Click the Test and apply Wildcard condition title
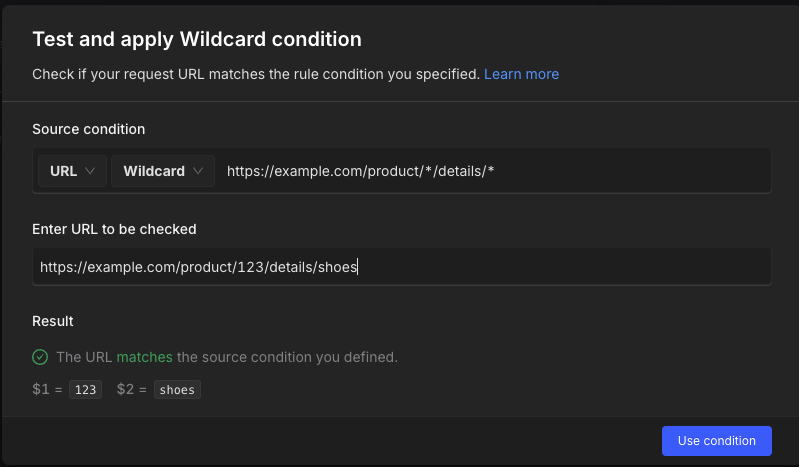Viewport: 799px width, 467px height. tap(196, 40)
